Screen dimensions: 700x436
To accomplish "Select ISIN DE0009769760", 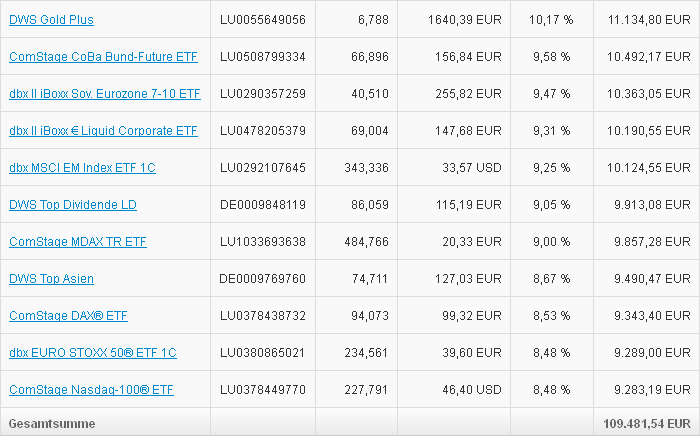I will 262,279.
